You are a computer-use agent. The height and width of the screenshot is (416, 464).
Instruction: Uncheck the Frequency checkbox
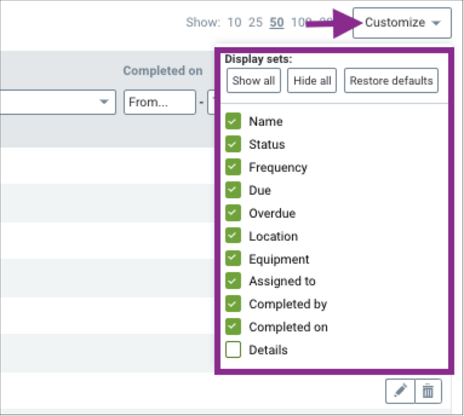[233, 167]
